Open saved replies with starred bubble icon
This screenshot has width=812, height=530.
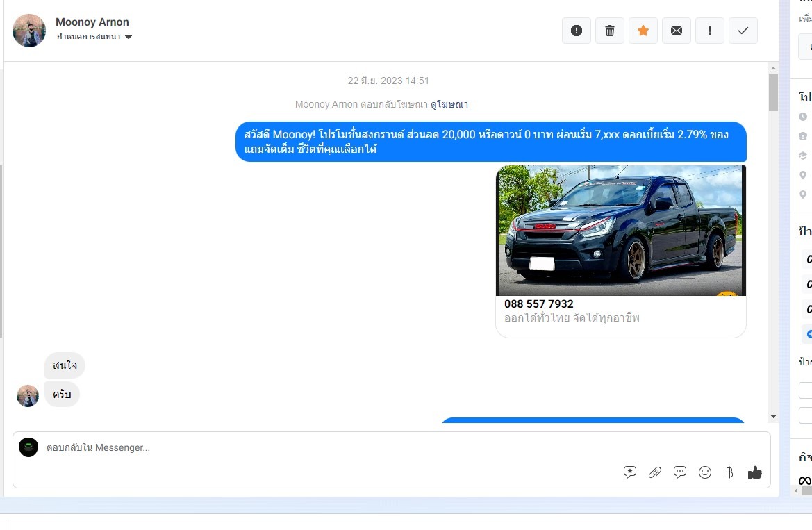630,472
